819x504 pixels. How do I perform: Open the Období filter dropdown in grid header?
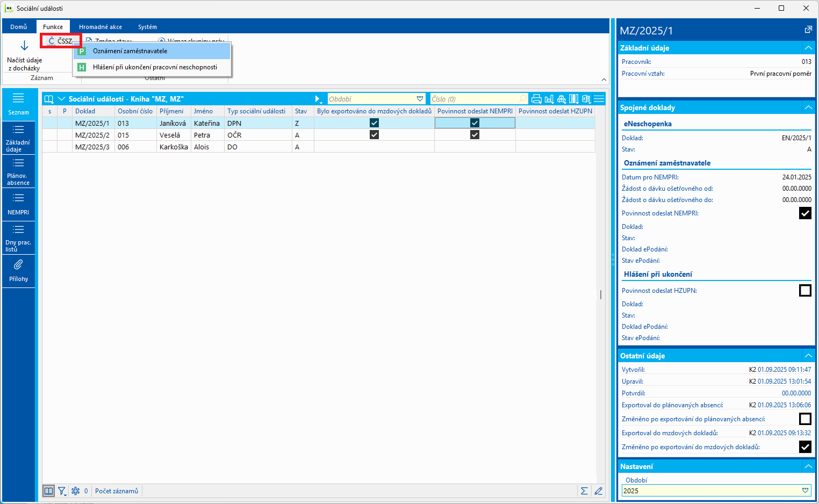420,99
